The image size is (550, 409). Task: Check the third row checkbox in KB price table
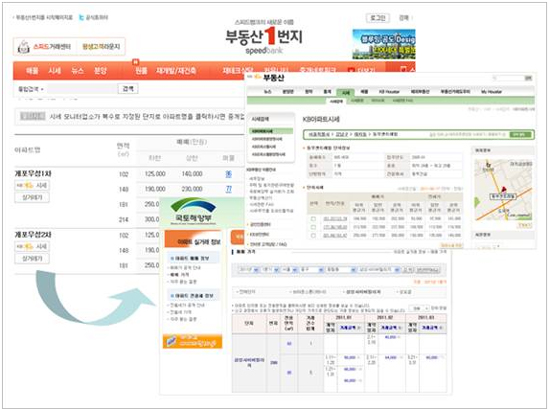[x=313, y=236]
